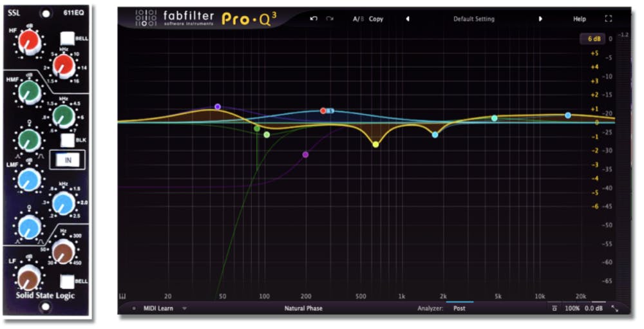Toggle the IN bypass switch on SSL EQ
The height and width of the screenshot is (329, 644).
pos(68,160)
